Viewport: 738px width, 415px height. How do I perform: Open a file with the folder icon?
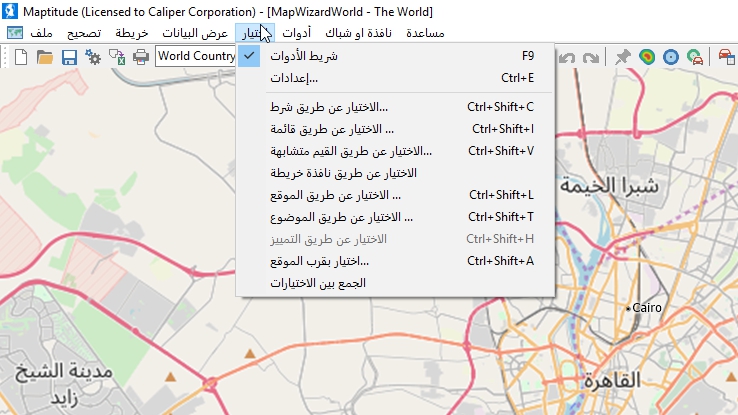click(x=45, y=57)
